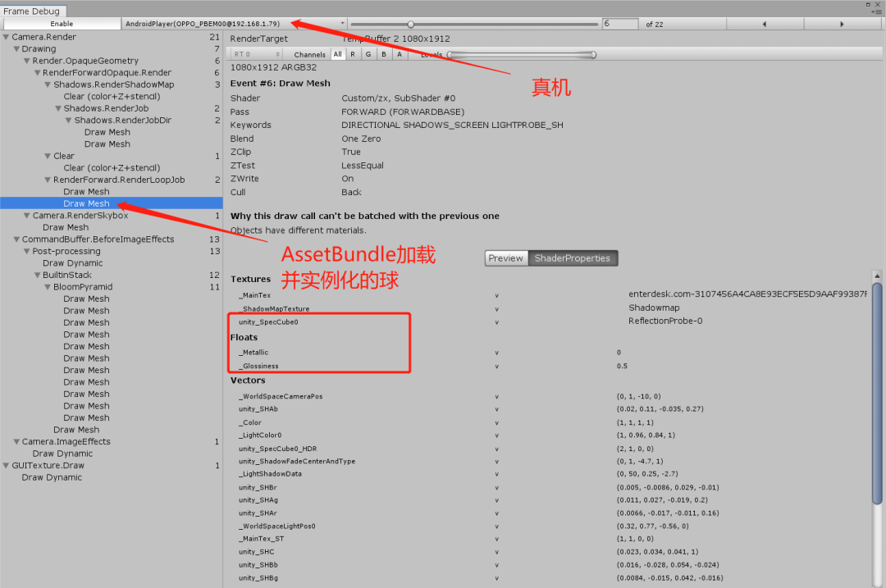Collapse the BloomPyramid node
This screenshot has height=588, width=886.
48,287
